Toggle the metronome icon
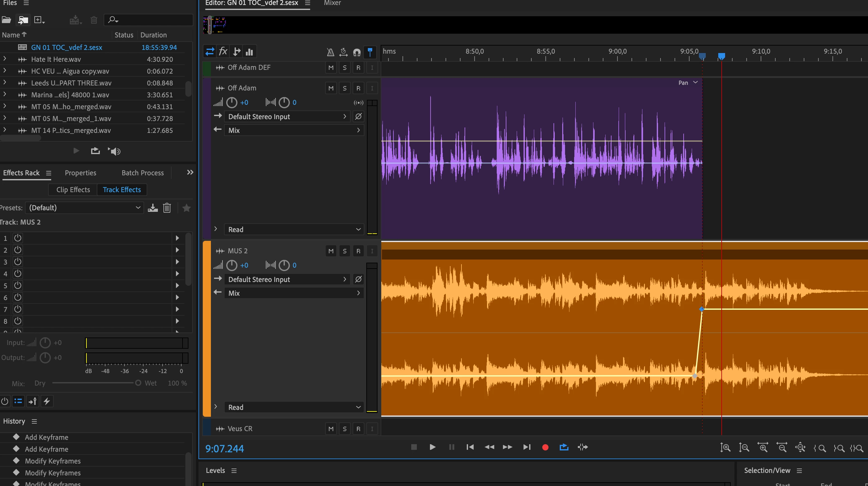The image size is (868, 486). pos(330,52)
